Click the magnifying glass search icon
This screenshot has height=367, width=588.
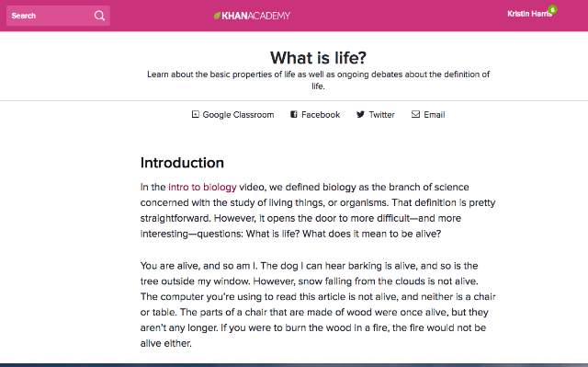click(99, 16)
